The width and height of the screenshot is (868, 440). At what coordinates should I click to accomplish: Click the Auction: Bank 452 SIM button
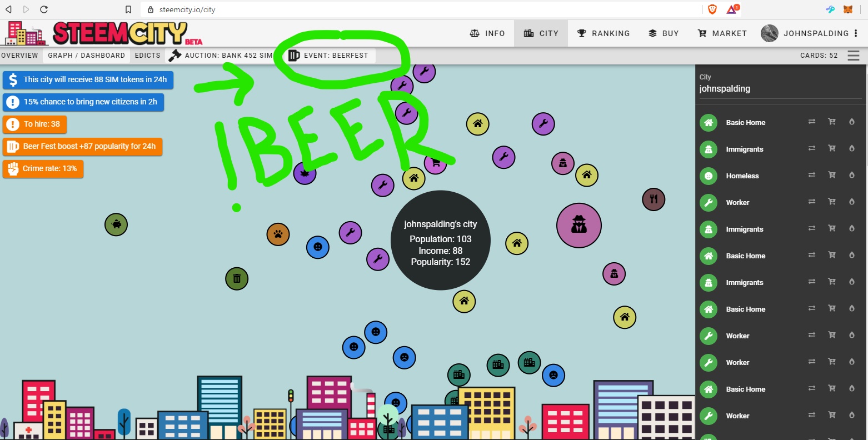[221, 56]
